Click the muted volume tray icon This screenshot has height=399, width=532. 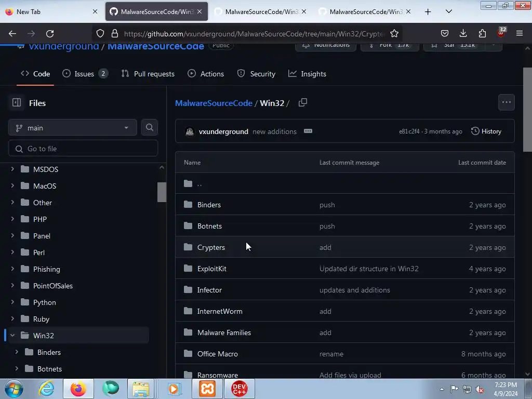point(480,390)
